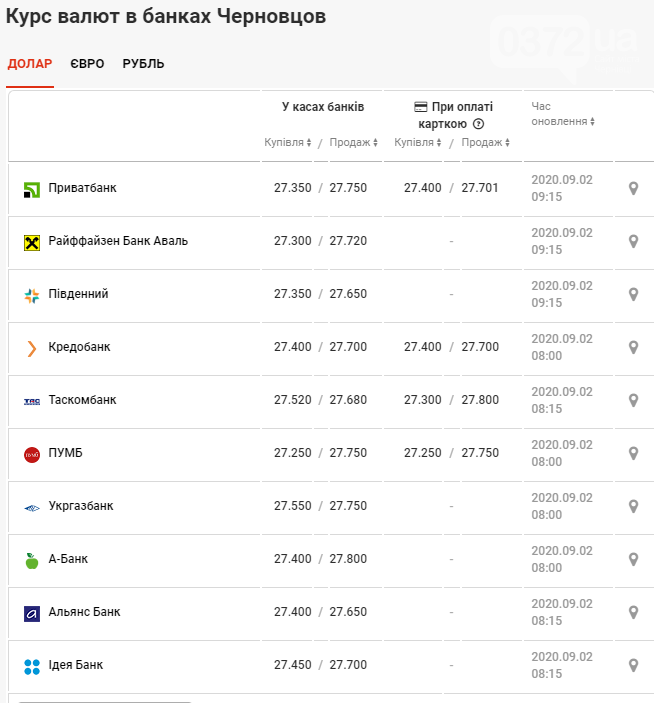Open card payment help question icon

click(x=478, y=124)
